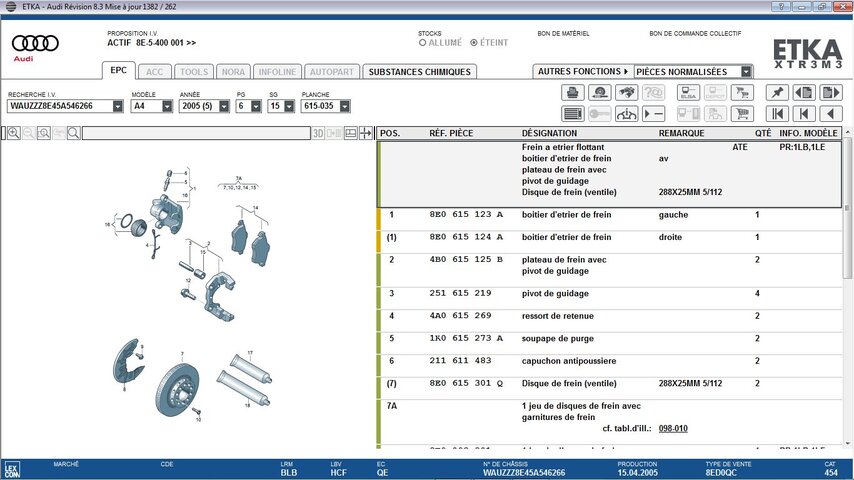Open the parts list view icon
854x480 pixels.
tap(572, 114)
